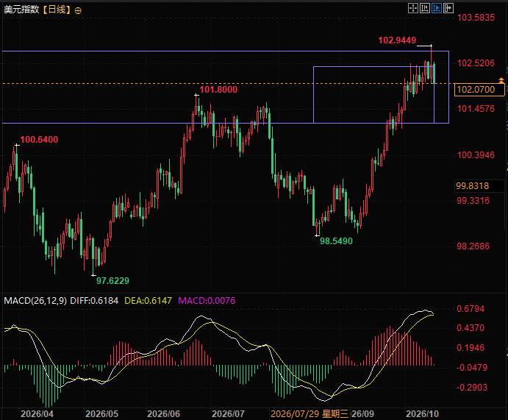Screen dimensions: 508x420
Task: Click the exit panel arrow icon
Action: pyautogui.click(x=448, y=8)
